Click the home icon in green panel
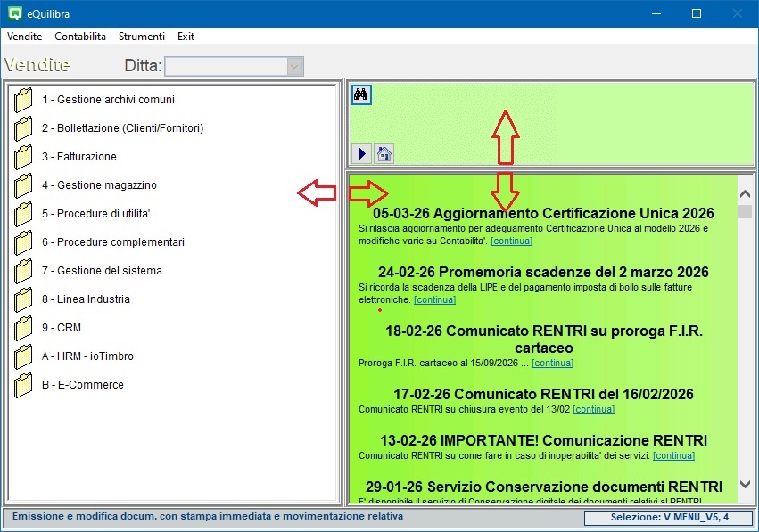This screenshot has width=759, height=532. tap(384, 153)
